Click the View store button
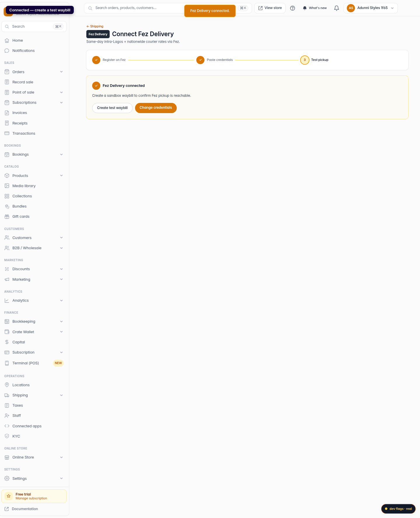 [270, 8]
